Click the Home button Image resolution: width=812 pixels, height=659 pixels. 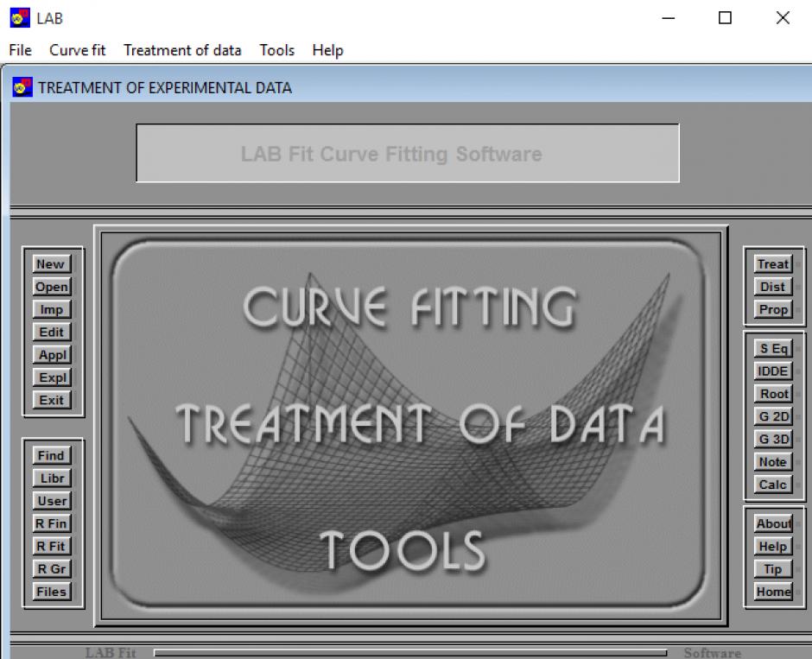(x=773, y=592)
